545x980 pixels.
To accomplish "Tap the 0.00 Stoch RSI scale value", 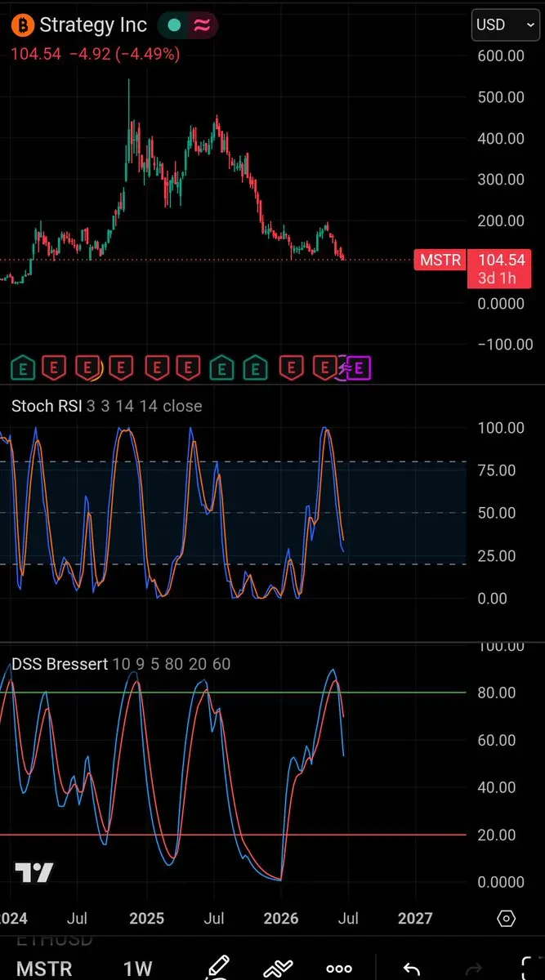I will tap(491, 599).
